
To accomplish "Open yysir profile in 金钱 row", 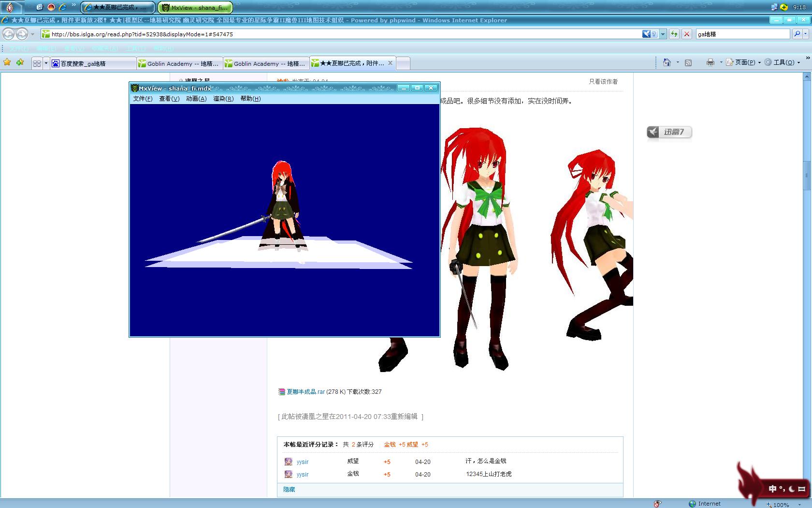I will pos(303,475).
